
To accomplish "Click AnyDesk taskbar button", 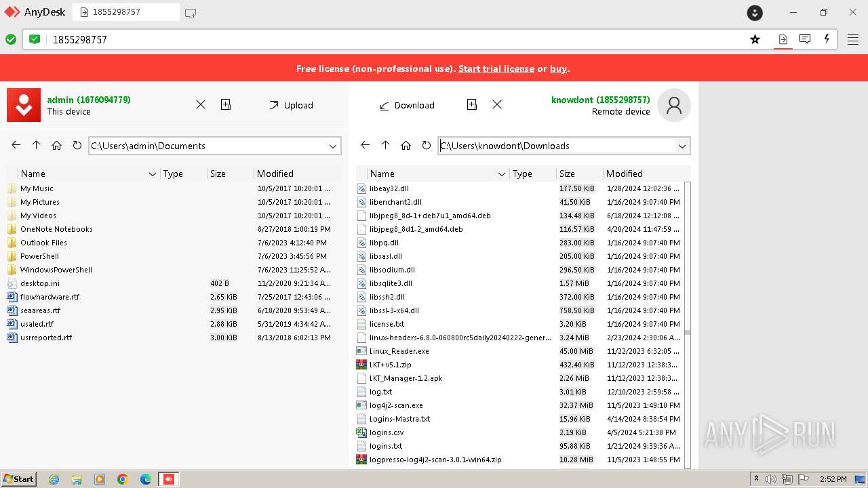I will tap(169, 479).
